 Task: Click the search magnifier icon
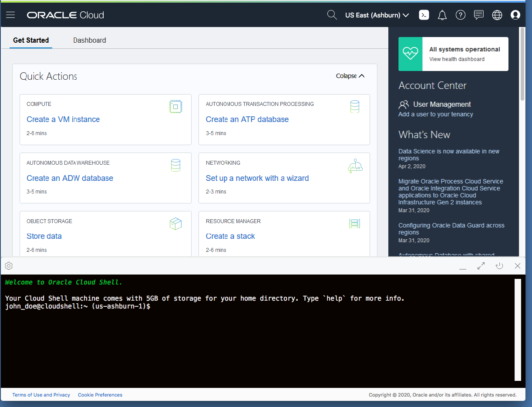click(x=332, y=15)
